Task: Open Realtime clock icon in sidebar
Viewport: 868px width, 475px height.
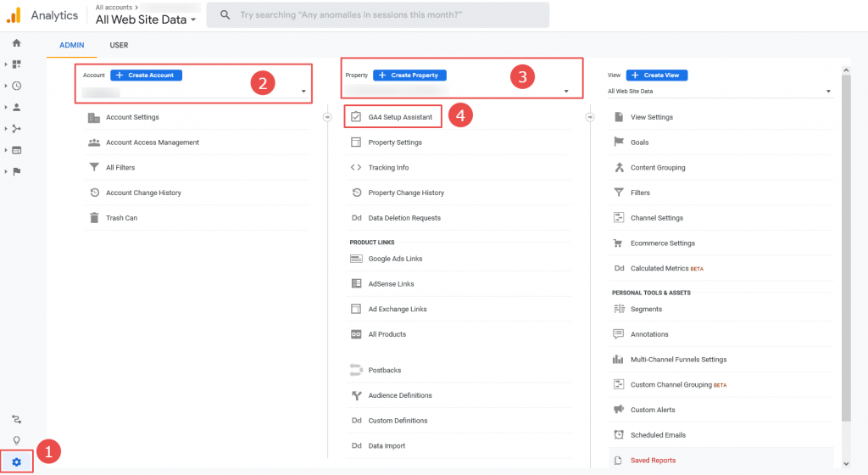Action: click(17, 86)
